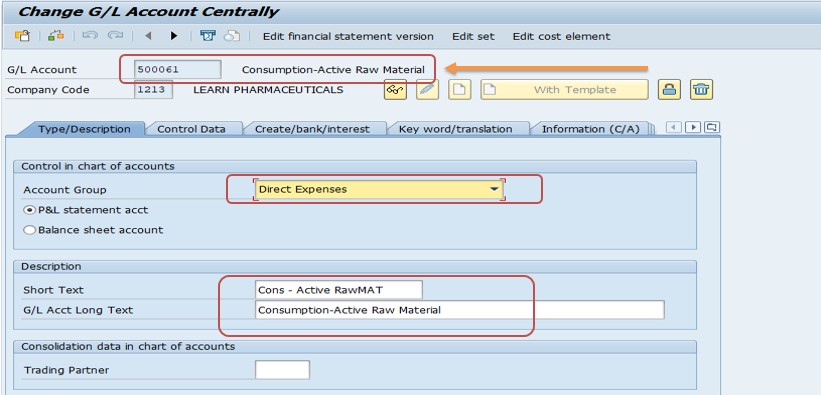
Task: Click the Account Group label
Action: 65,190
